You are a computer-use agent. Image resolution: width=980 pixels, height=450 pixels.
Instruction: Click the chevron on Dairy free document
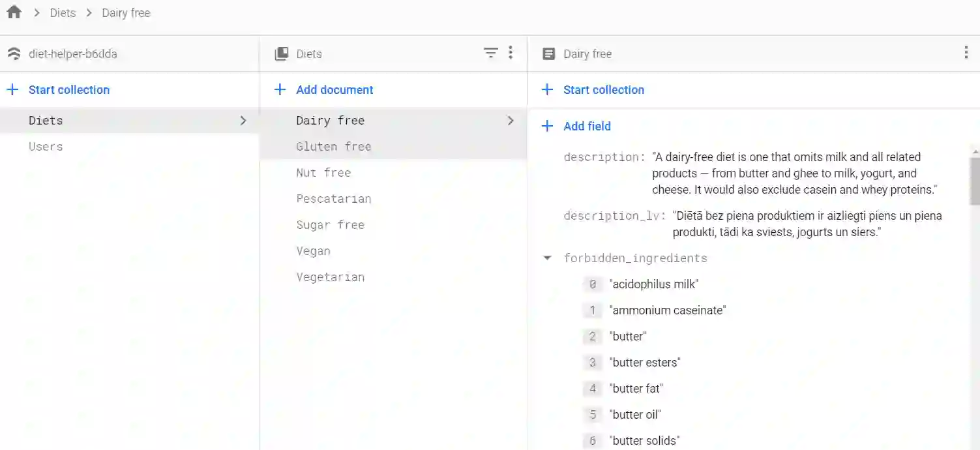coord(511,121)
